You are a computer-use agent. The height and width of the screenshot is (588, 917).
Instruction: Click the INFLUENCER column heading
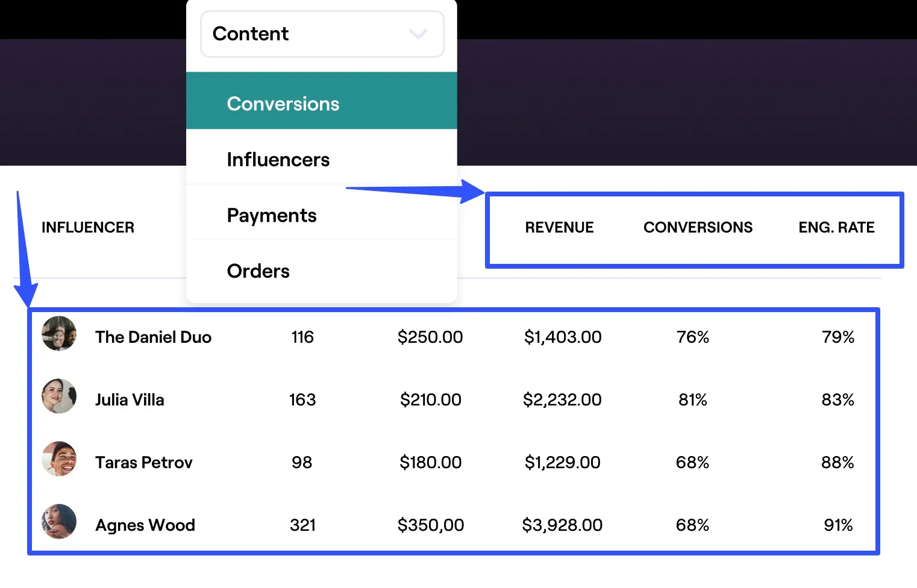(x=87, y=227)
